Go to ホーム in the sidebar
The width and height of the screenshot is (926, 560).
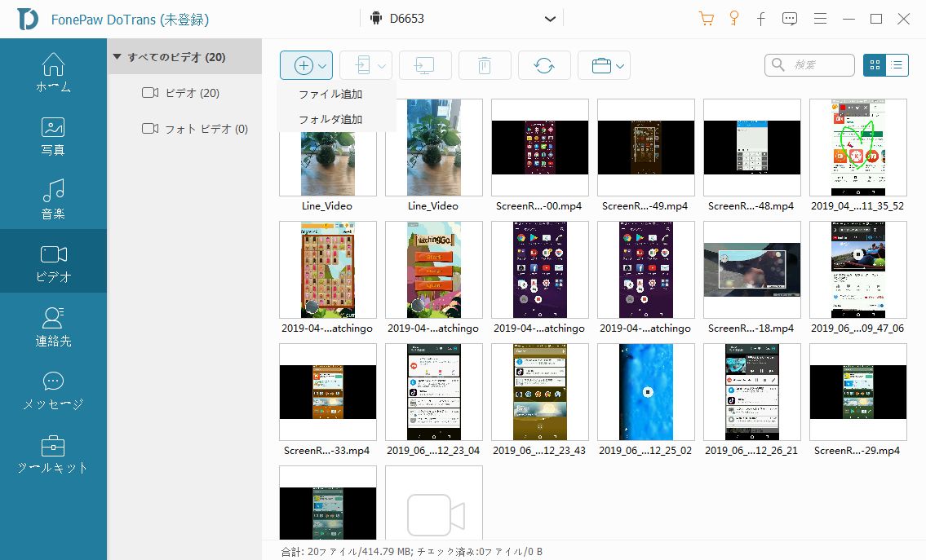[53, 73]
